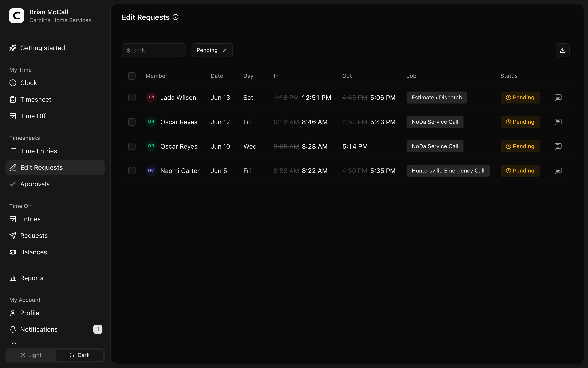
Task: Tick the select-all checkbox in table header
Action: (132, 76)
